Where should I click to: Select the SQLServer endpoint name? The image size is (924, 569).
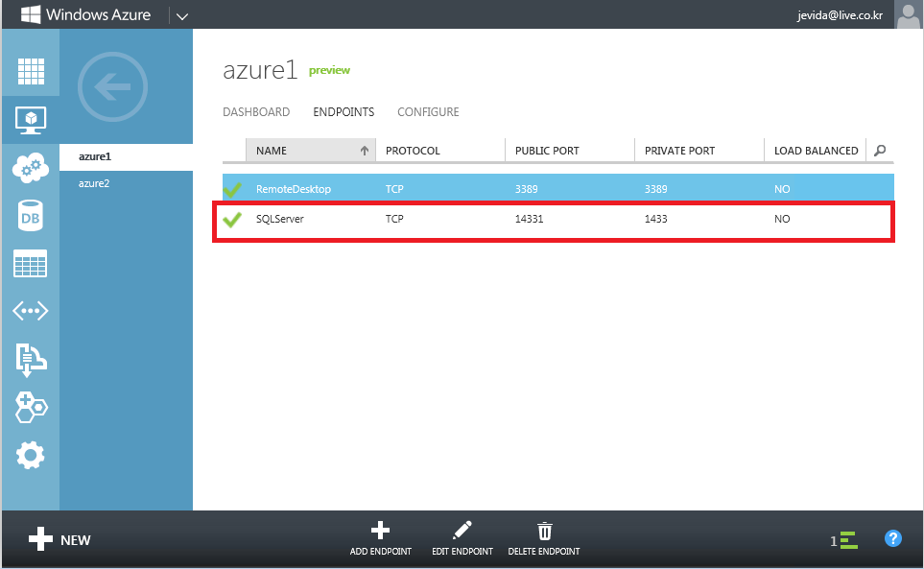pyautogui.click(x=280, y=219)
